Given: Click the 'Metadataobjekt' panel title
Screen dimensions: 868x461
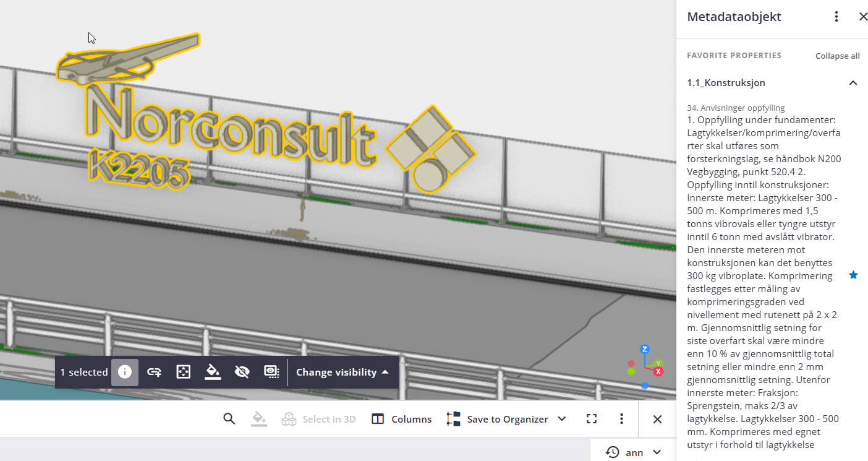Looking at the screenshot, I should click(734, 17).
